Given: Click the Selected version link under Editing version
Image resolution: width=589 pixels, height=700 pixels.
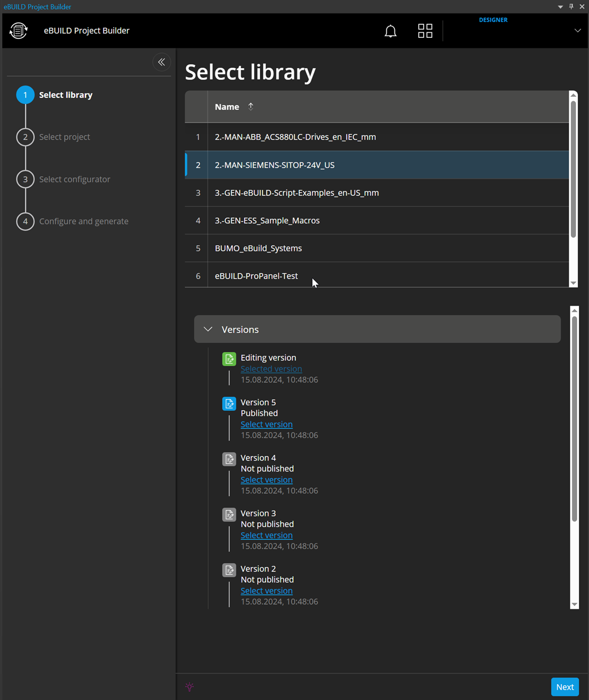Looking at the screenshot, I should click(x=271, y=369).
